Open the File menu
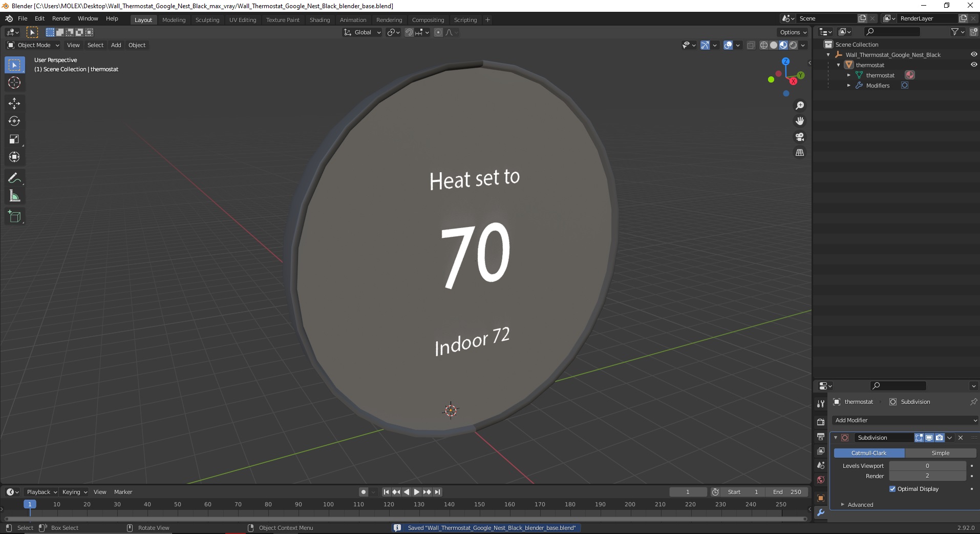980x534 pixels. click(23, 18)
